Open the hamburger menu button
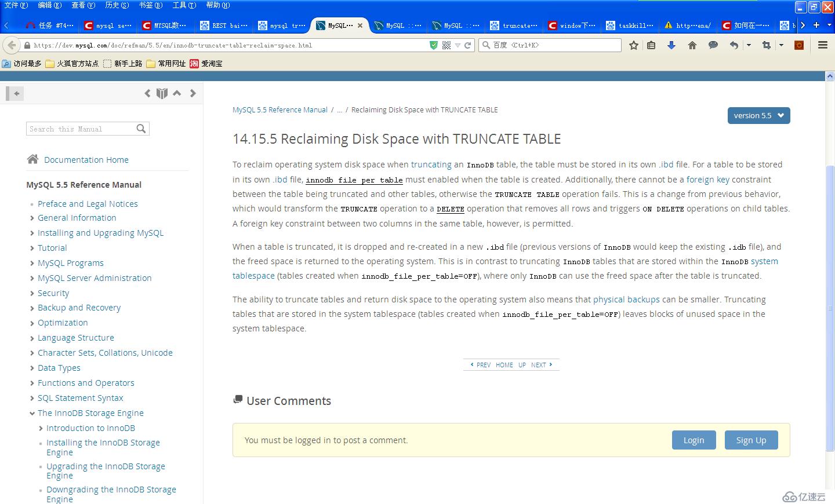 click(823, 45)
